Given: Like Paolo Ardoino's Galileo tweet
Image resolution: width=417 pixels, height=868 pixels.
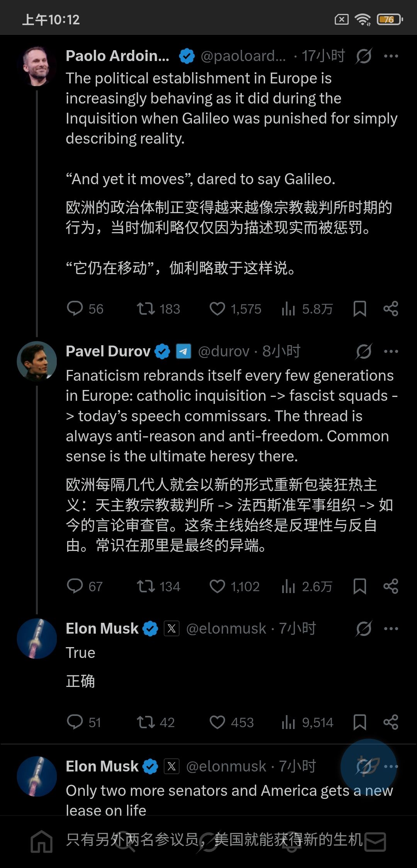Looking at the screenshot, I should [217, 309].
